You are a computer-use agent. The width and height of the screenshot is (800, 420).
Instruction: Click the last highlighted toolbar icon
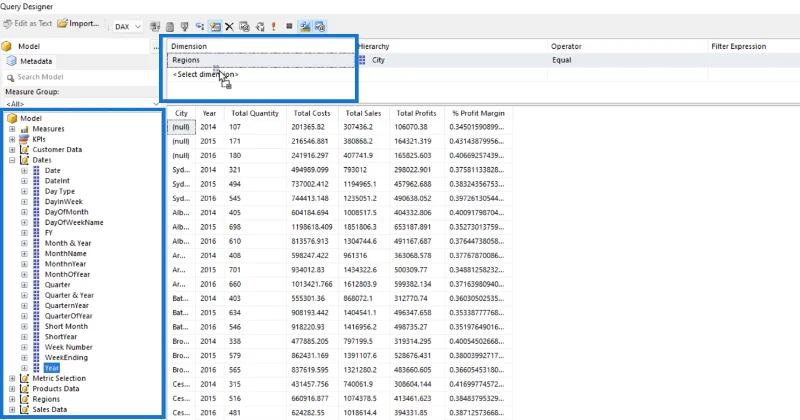pyautogui.click(x=320, y=27)
